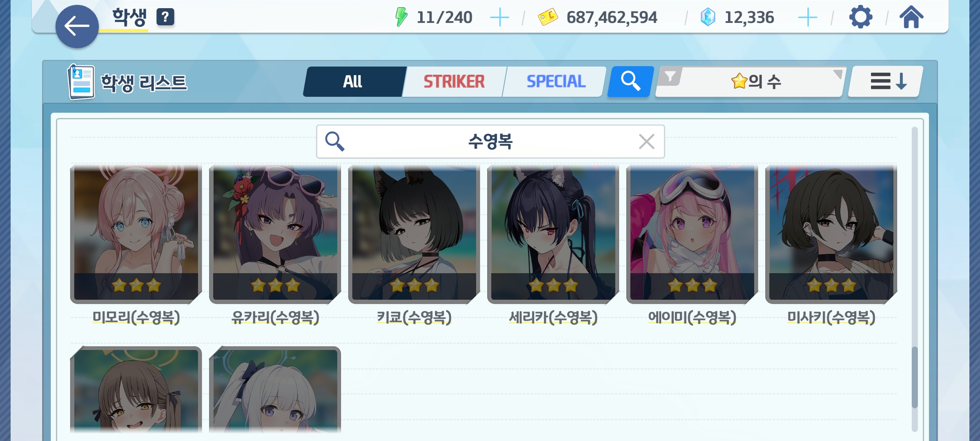
Task: Open the help question mark icon
Action: click(x=165, y=17)
